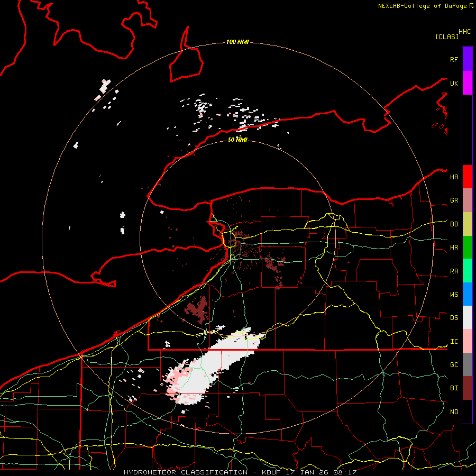Click the BI brown legend swatch
The width and height of the screenshot is (476, 476).
coord(467,388)
